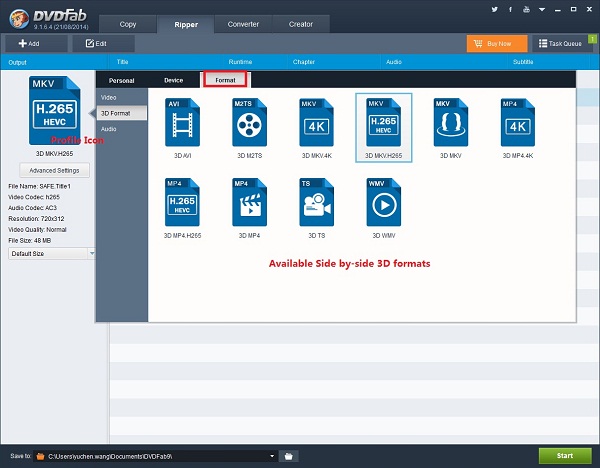600x468 pixels.
Task: Click the Video Codec: h265 text
Action: point(34,197)
